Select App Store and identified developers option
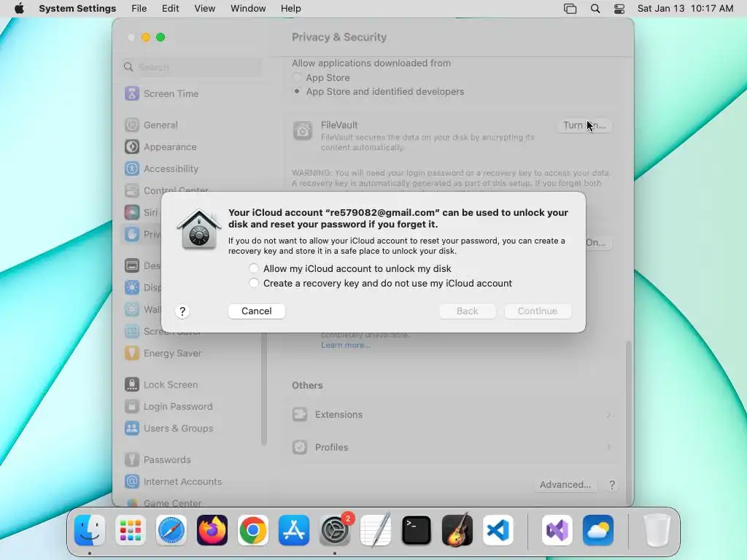The height and width of the screenshot is (560, 747). (x=297, y=91)
